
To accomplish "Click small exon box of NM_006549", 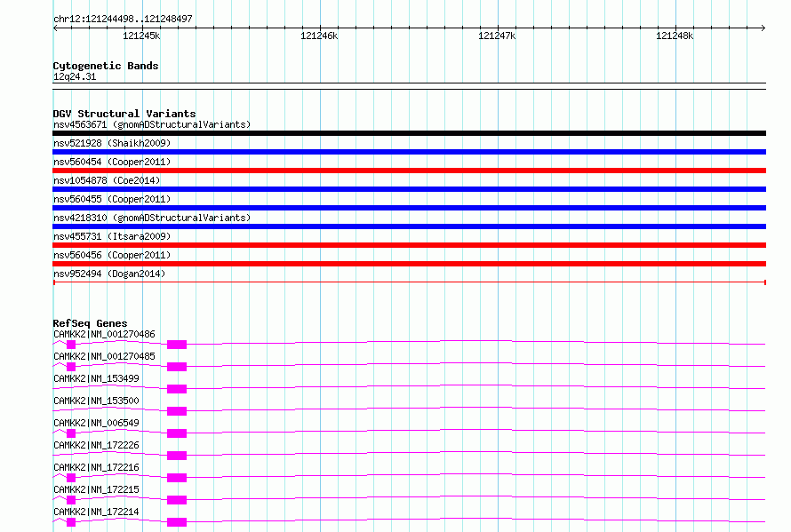I will 71,433.
